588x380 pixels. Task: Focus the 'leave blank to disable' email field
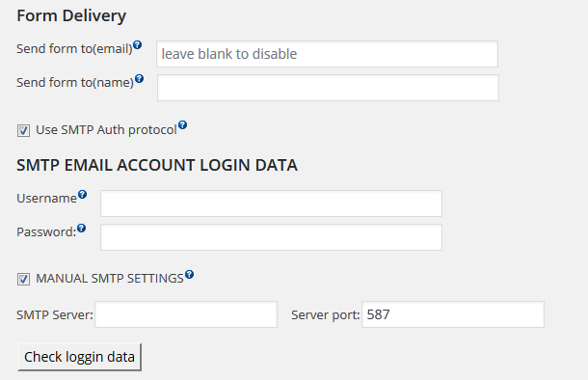click(327, 54)
